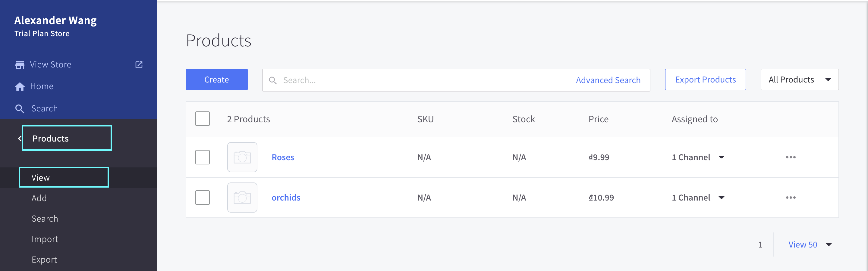This screenshot has height=271, width=868.
Task: Focus the product Search input field
Action: coord(421,80)
